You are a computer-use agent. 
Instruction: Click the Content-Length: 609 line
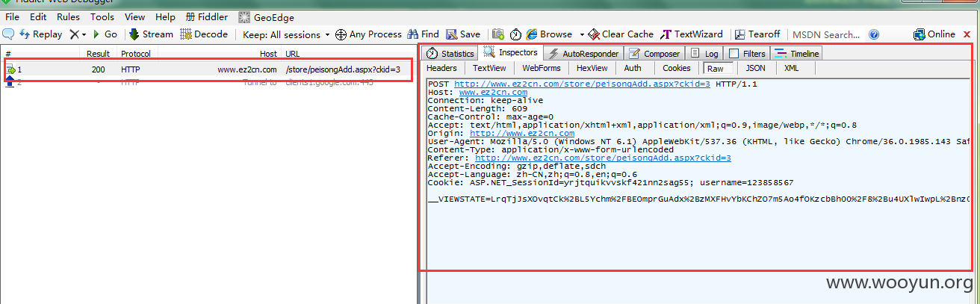tap(477, 108)
